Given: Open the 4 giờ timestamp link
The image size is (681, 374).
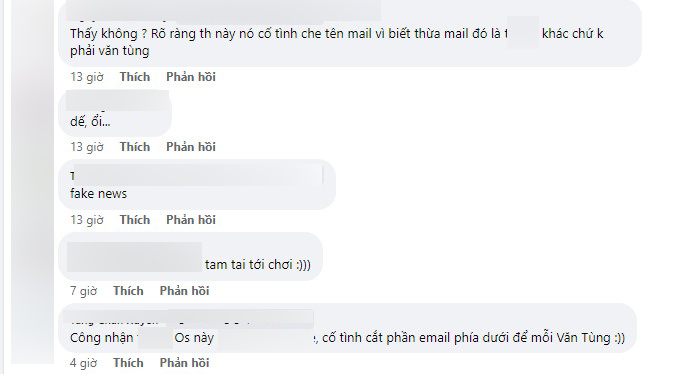Looking at the screenshot, I should pos(83,363).
